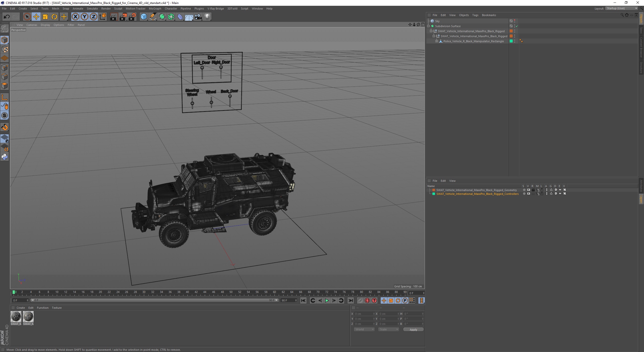Viewport: 644px width, 352px height.
Task: Open the Layout Startup dropdown
Action: tap(622, 8)
